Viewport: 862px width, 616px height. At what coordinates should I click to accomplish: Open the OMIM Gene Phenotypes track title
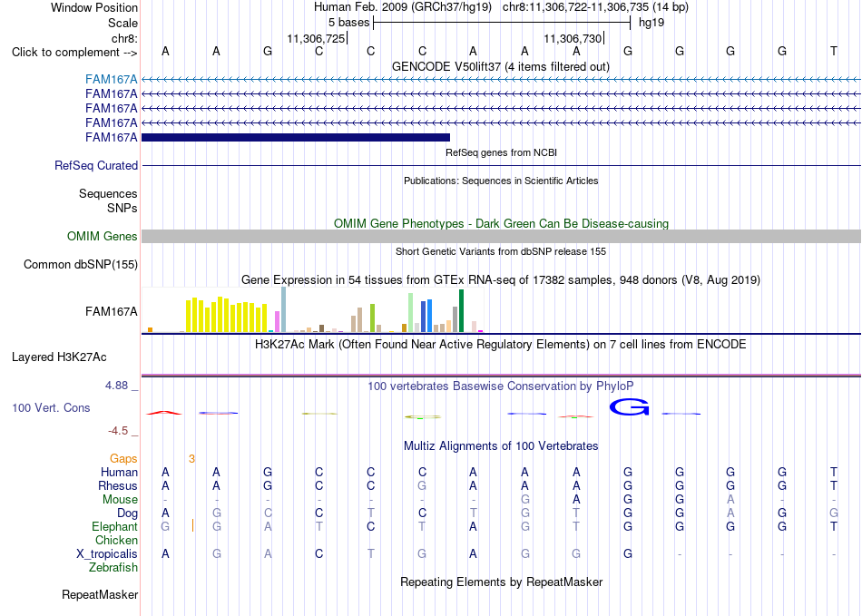tap(501, 224)
